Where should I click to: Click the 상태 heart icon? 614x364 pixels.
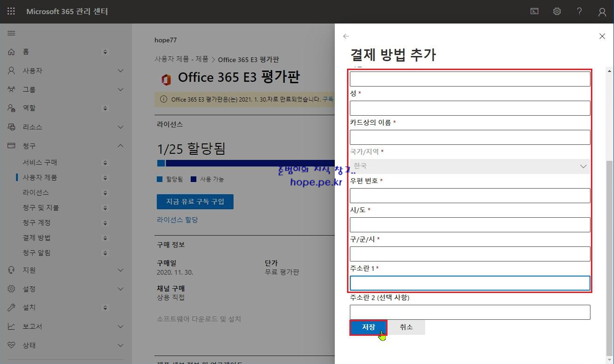coord(11,345)
